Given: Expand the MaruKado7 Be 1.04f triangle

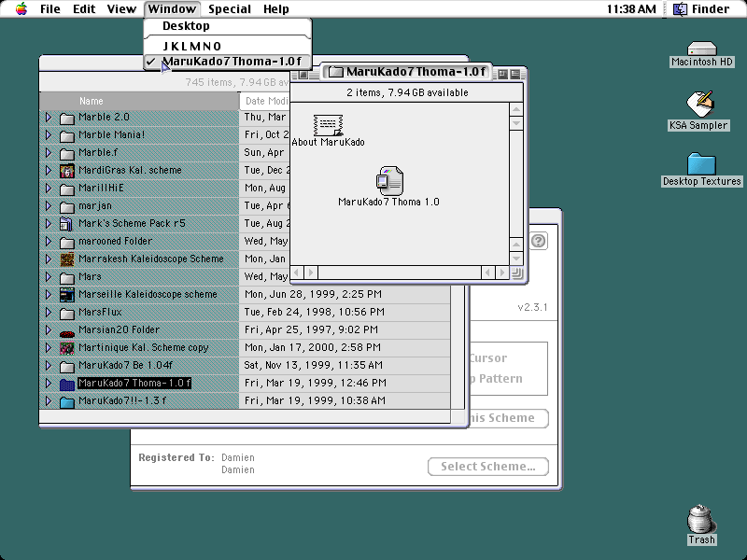Looking at the screenshot, I should (x=49, y=365).
